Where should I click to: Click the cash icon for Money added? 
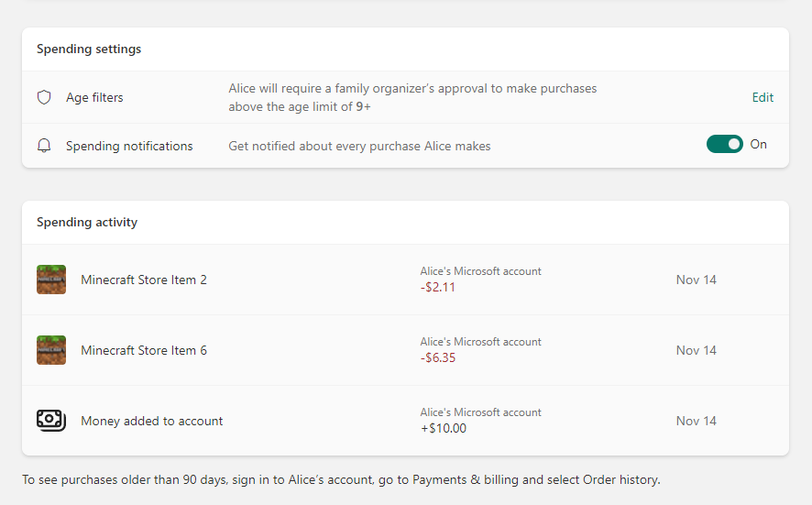click(x=51, y=421)
